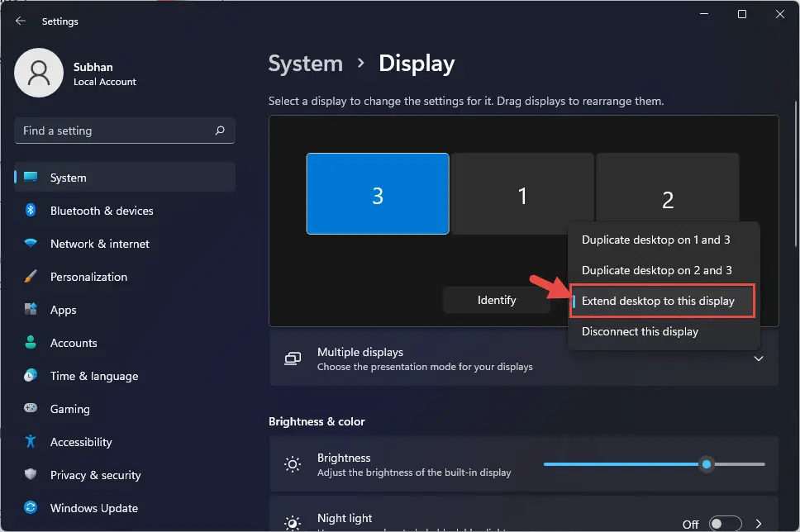Click the Multiple displays icon

tap(293, 359)
